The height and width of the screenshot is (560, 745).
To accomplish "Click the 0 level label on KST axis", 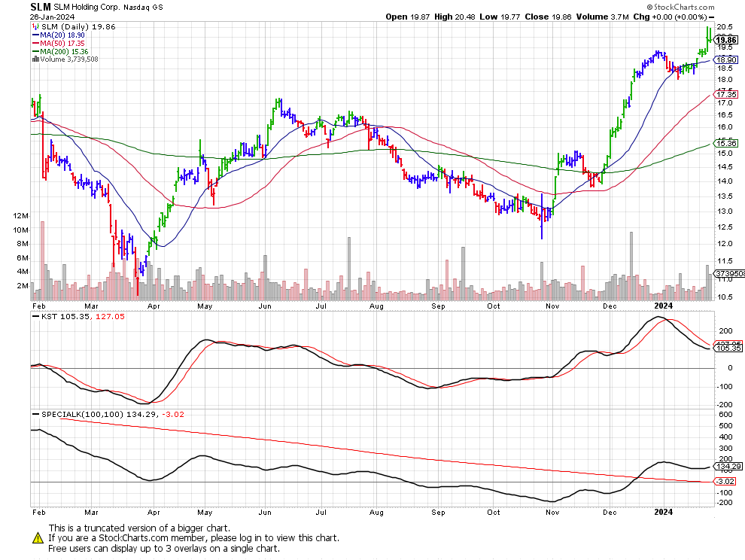I will tap(730, 368).
